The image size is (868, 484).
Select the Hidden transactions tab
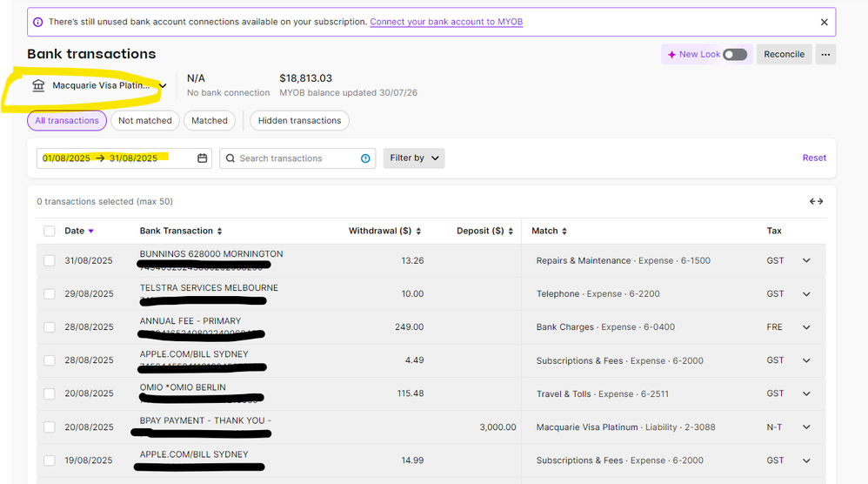299,120
